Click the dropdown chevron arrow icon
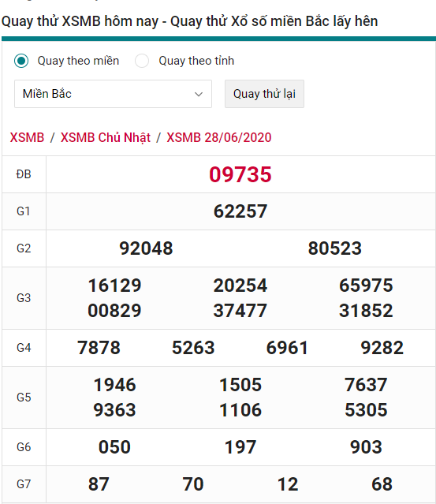 pos(199,94)
